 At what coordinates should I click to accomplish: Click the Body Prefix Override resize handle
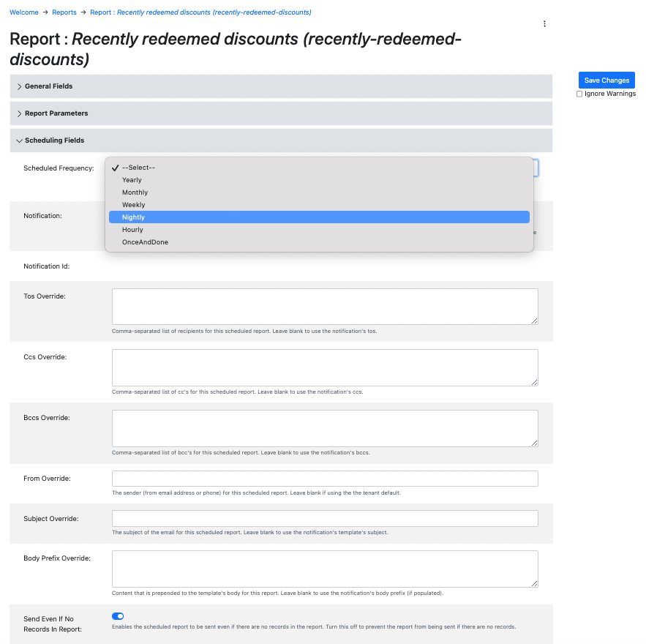(534, 583)
